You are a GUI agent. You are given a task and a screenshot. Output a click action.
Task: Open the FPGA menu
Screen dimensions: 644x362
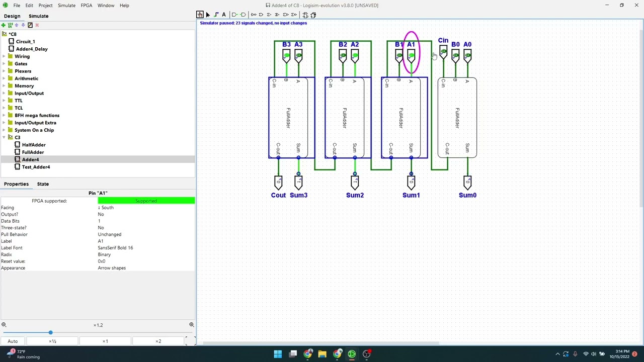(x=87, y=5)
